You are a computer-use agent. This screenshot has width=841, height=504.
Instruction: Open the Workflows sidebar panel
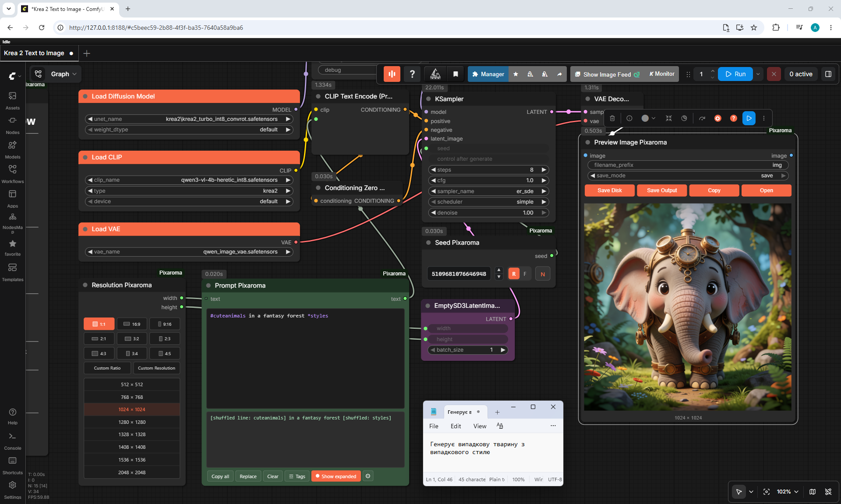(x=13, y=174)
